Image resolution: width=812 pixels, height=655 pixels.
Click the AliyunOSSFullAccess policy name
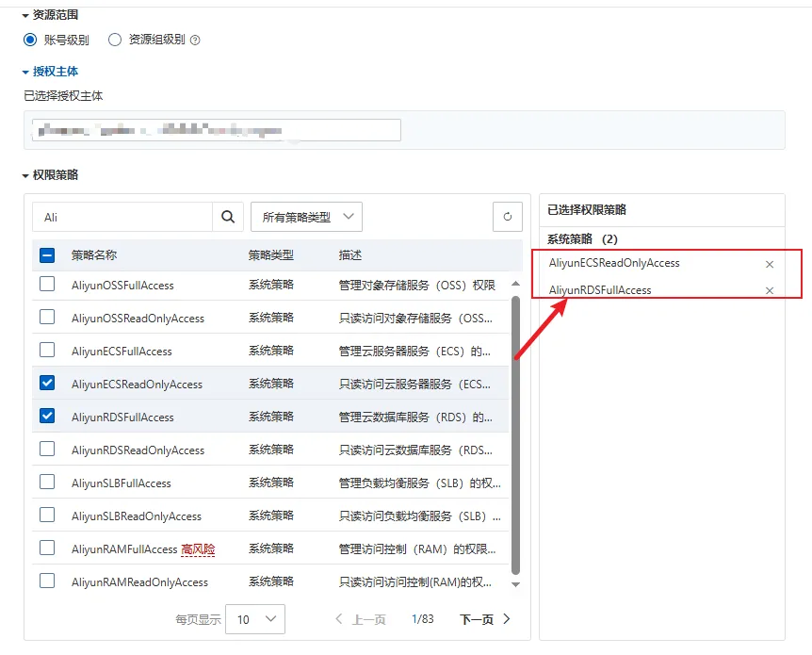click(122, 286)
